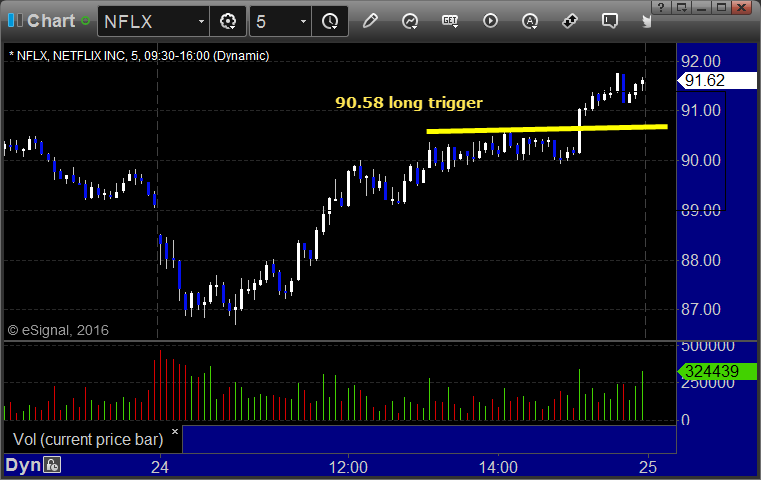
Task: Click the 25 date axis label
Action: click(x=648, y=467)
